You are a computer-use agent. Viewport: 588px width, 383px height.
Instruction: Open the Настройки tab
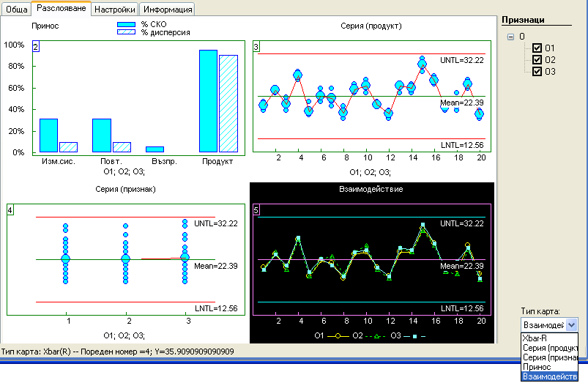[115, 10]
